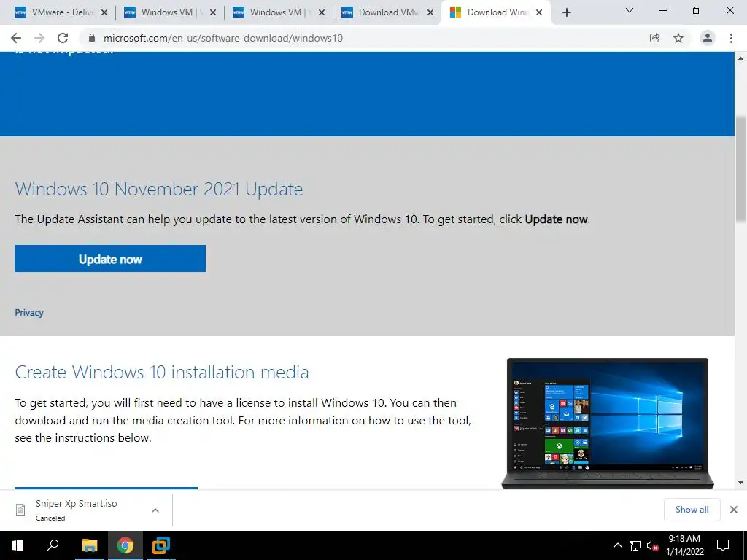747x560 pixels.
Task: Reload the Microsoft download page
Action: click(x=63, y=38)
